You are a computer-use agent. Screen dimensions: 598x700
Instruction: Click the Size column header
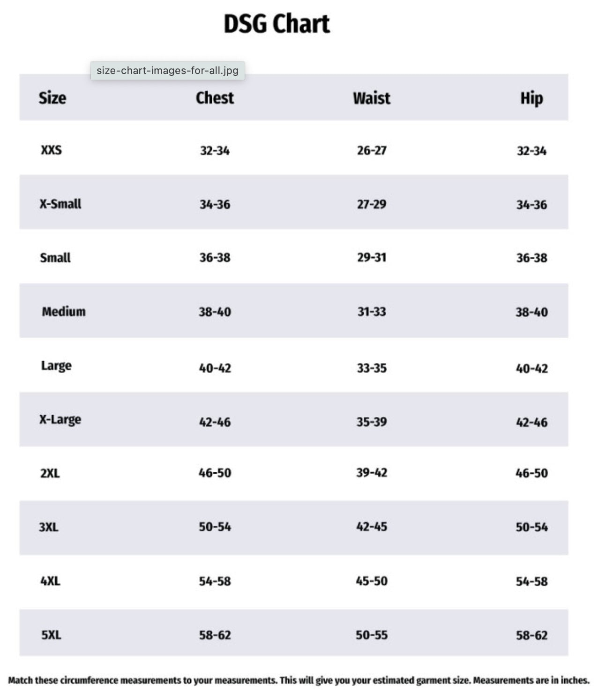(52, 98)
